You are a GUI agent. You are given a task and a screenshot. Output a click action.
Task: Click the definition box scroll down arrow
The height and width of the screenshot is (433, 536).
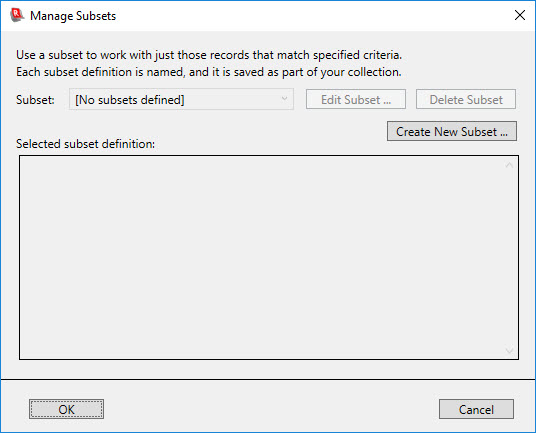tap(509, 351)
